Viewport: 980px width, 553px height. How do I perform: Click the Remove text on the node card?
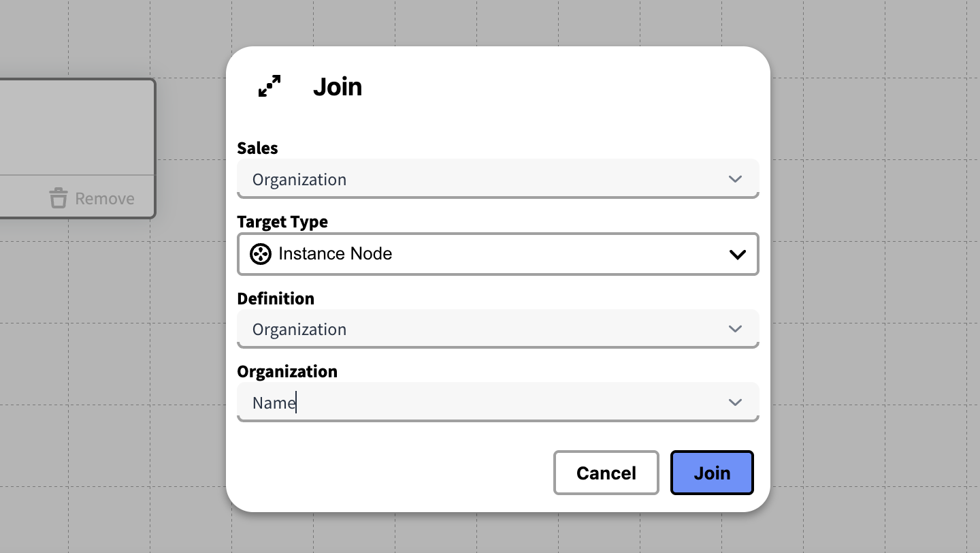point(105,199)
